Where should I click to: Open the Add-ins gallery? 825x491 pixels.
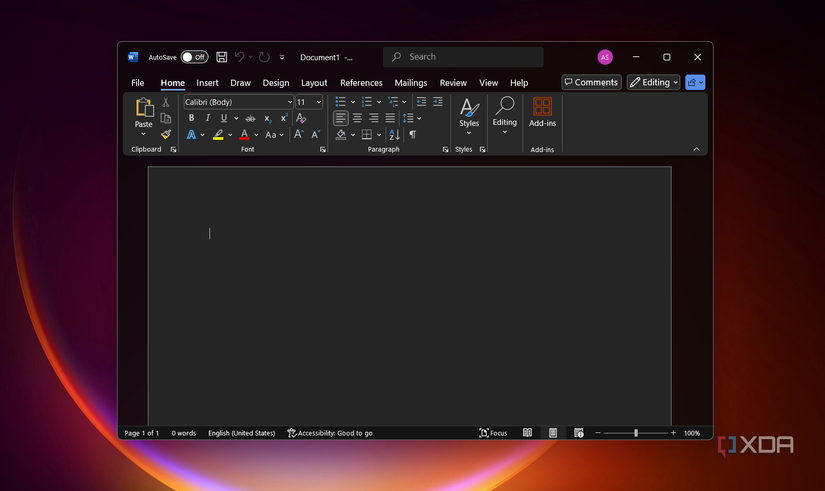(x=542, y=111)
